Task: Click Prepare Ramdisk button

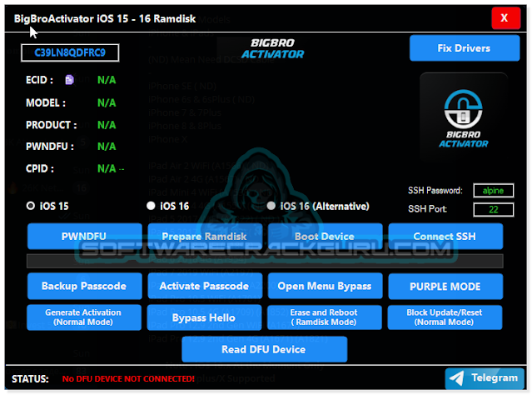Action: (205, 237)
